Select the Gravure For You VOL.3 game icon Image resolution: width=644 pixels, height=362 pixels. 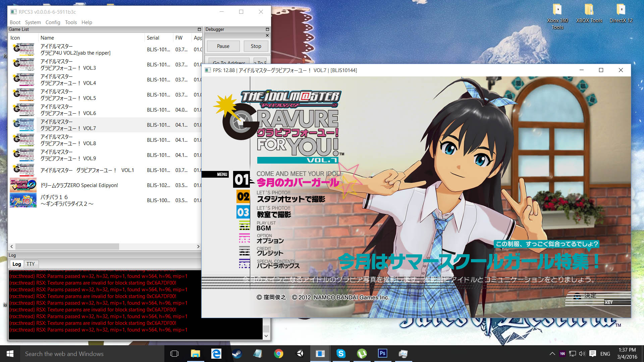(x=23, y=64)
